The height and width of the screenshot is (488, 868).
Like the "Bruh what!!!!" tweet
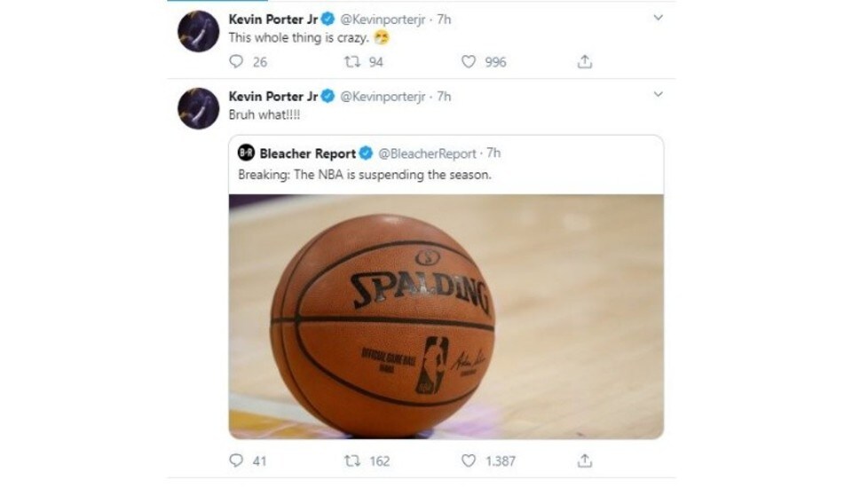(x=469, y=460)
